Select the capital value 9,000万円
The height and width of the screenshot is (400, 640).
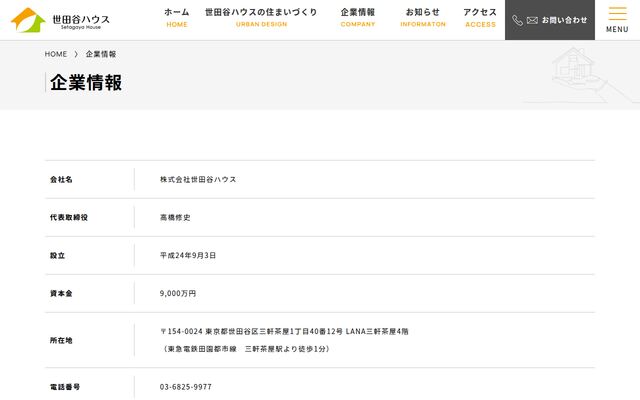[x=178, y=293]
